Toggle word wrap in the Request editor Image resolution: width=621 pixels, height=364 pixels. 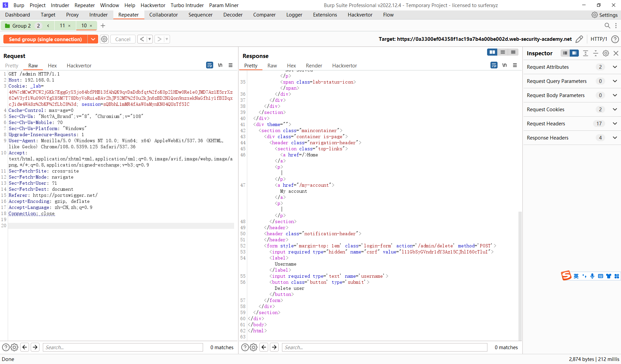tap(209, 65)
